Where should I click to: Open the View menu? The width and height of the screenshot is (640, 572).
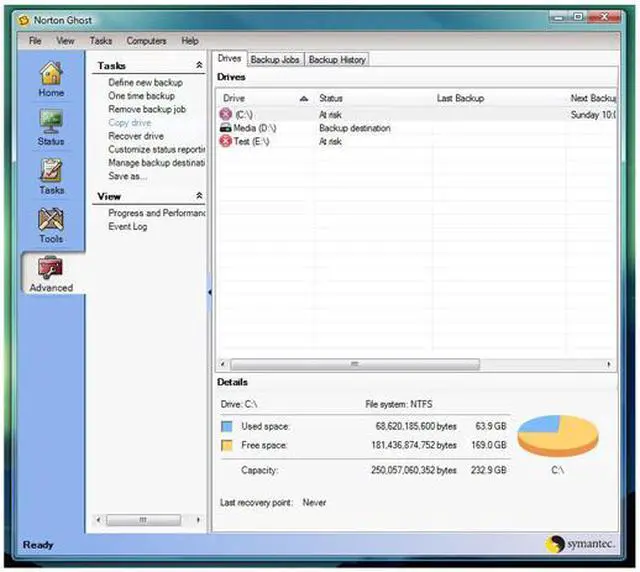tap(65, 41)
